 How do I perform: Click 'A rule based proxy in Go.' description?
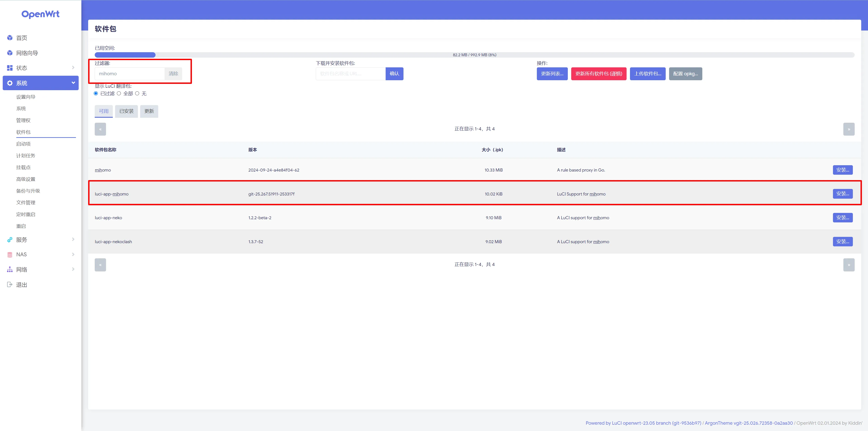[581, 170]
